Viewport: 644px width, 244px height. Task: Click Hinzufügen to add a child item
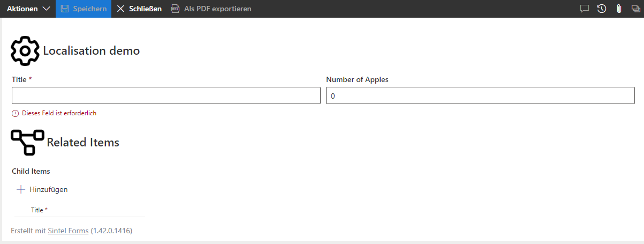click(x=48, y=189)
